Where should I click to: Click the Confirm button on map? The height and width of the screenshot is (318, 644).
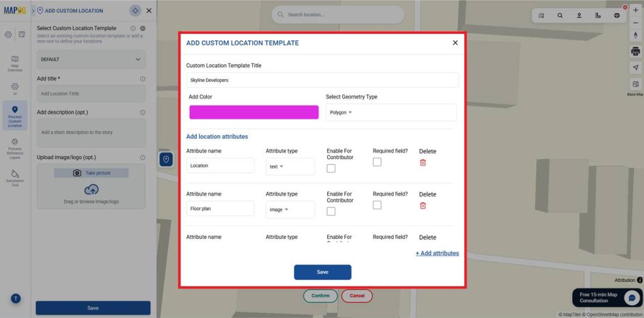320,296
